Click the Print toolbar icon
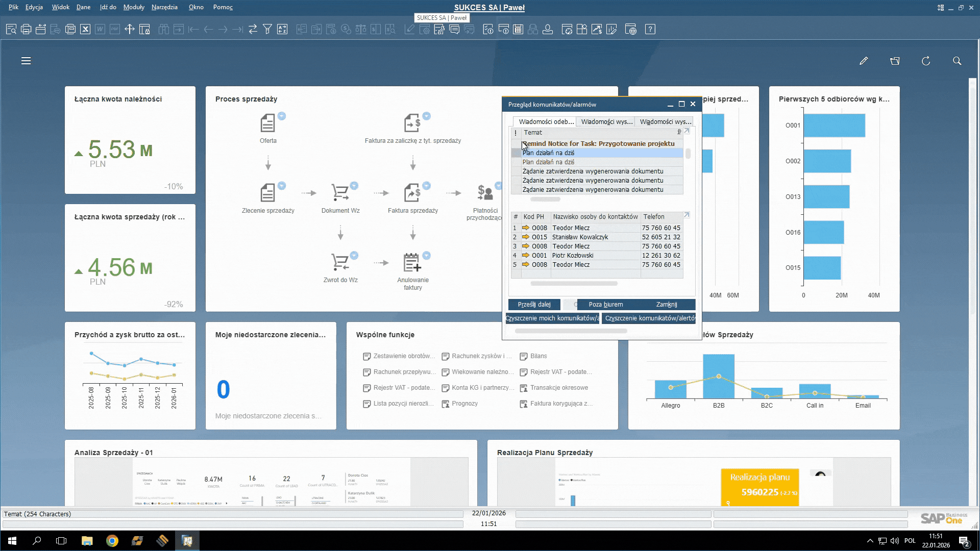The width and height of the screenshot is (980, 551). pos(26,29)
